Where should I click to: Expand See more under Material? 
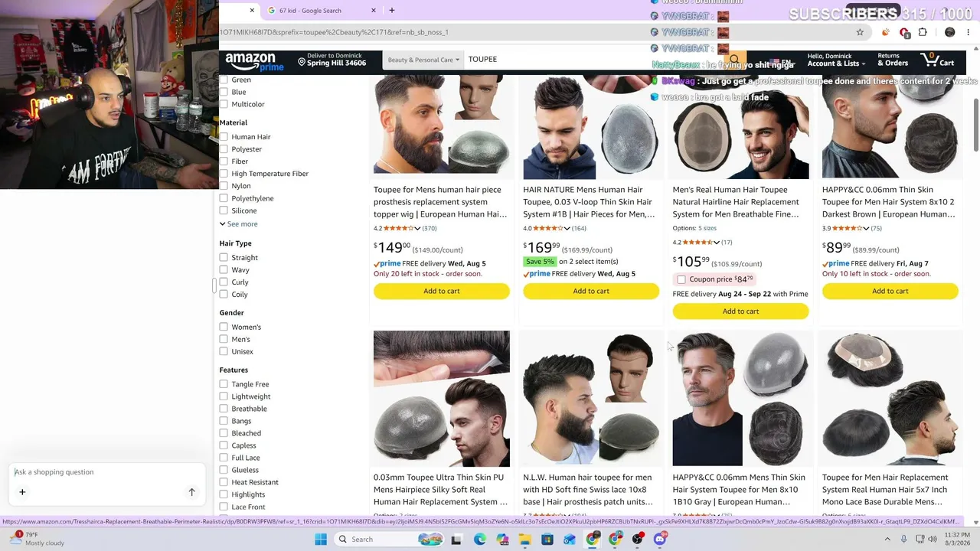(239, 224)
